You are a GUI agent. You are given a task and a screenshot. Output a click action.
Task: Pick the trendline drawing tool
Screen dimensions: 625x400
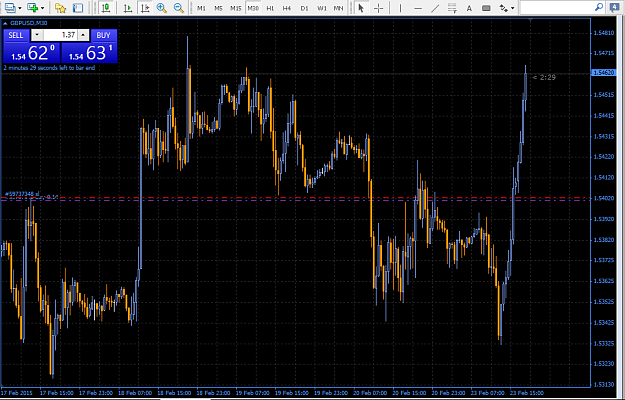pyautogui.click(x=435, y=8)
